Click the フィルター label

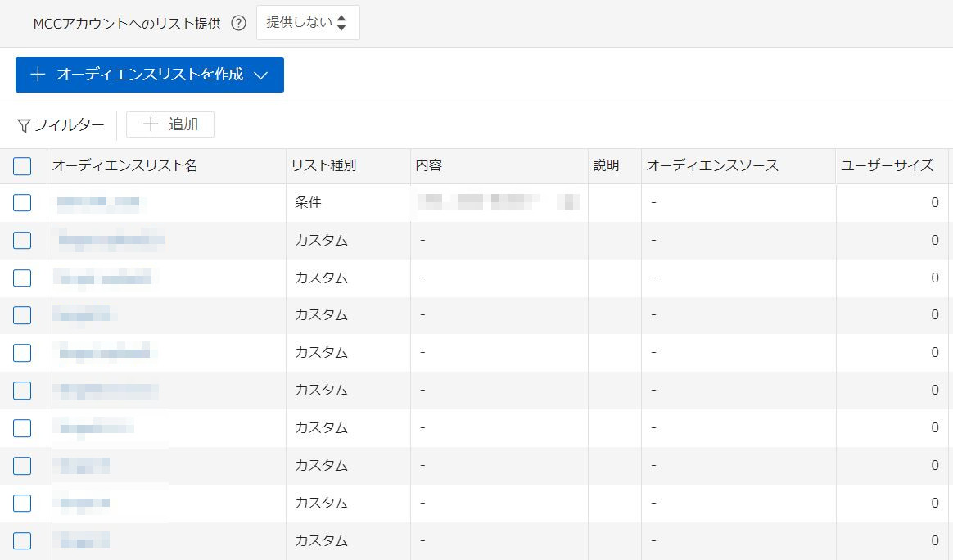coord(69,125)
